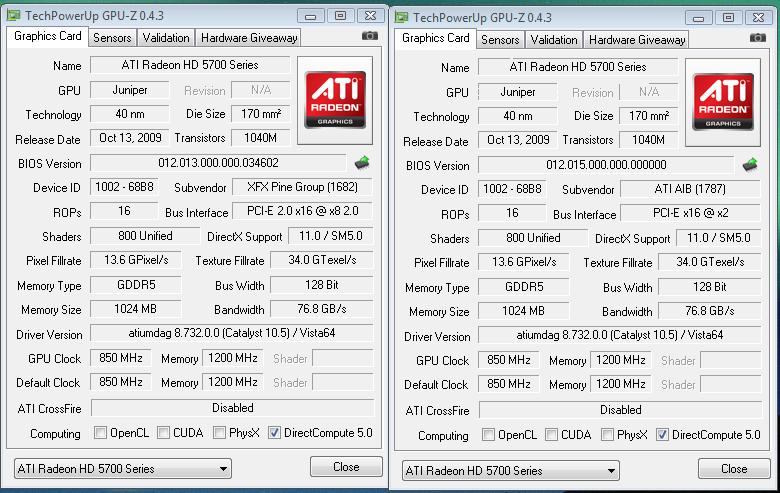780x493 pixels.
Task: Click the GPU-Z title bar icon in right window
Action: point(401,17)
